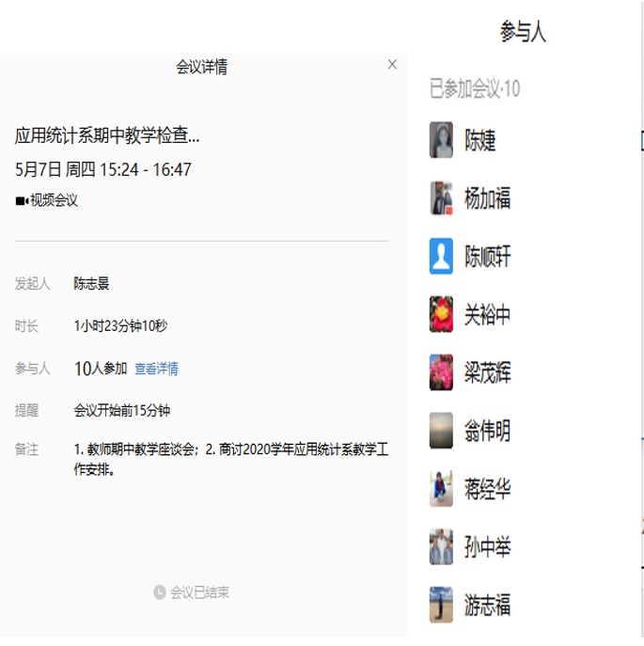
Task: Click 孙中举's avatar picture
Action: click(441, 546)
